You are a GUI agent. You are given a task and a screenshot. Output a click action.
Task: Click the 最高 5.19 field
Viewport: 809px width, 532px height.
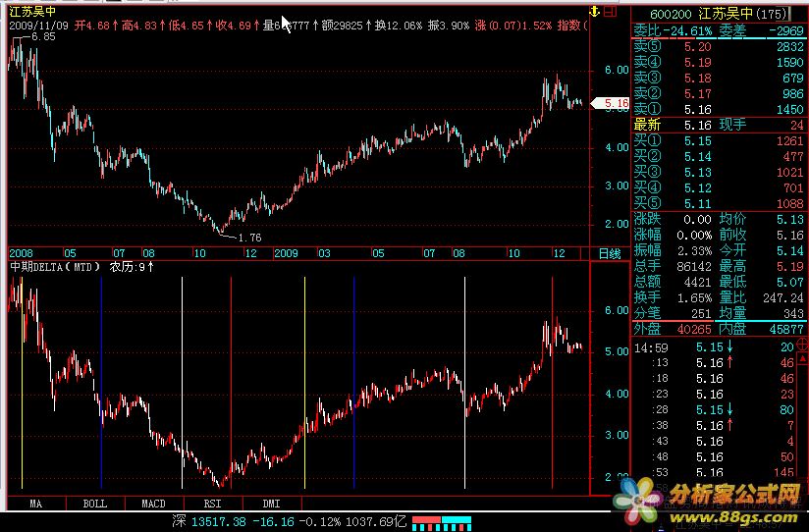click(x=762, y=266)
